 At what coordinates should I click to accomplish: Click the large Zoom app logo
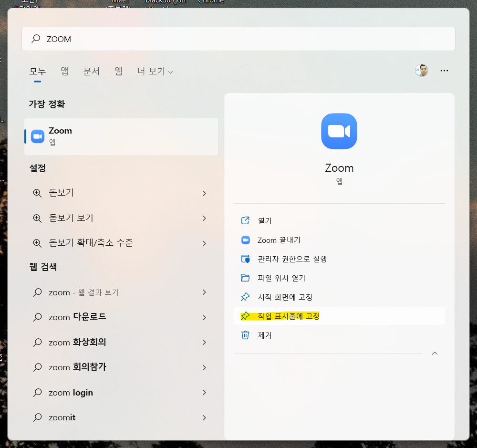pyautogui.click(x=339, y=131)
